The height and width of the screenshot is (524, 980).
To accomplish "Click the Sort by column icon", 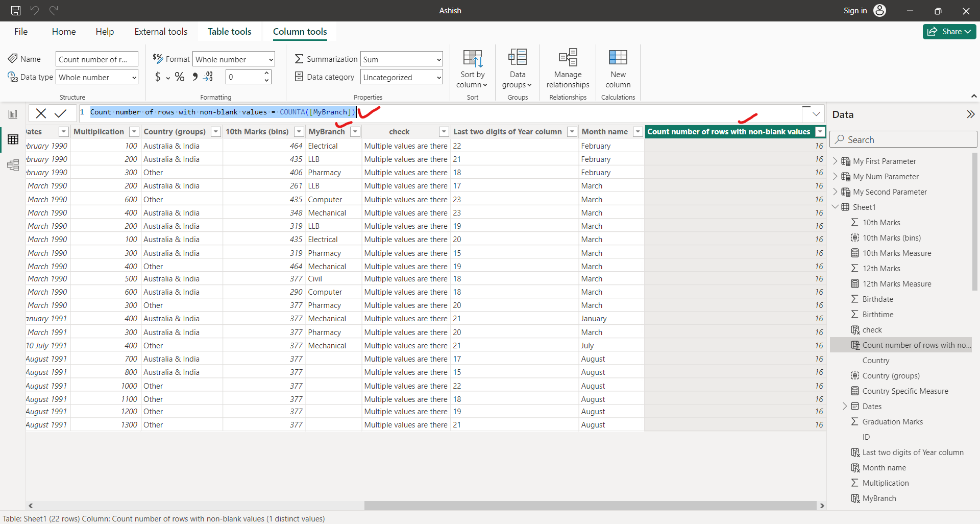I will tap(473, 58).
